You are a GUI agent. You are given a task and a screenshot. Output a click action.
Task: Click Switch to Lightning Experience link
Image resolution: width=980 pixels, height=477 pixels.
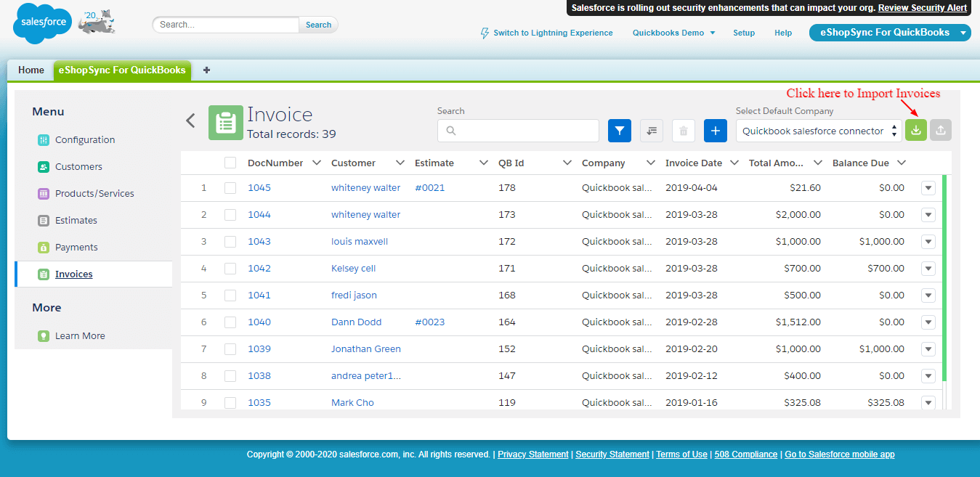[552, 33]
